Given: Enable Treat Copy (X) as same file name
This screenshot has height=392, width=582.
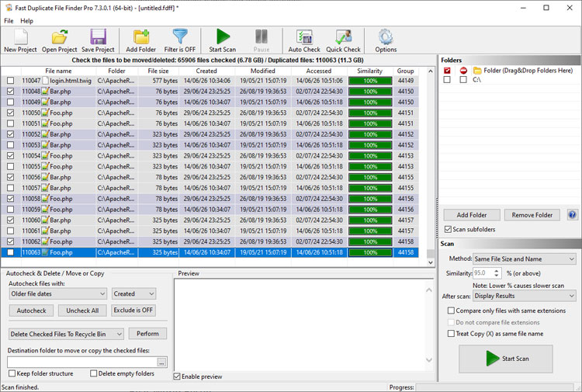Looking at the screenshot, I should (451, 333).
